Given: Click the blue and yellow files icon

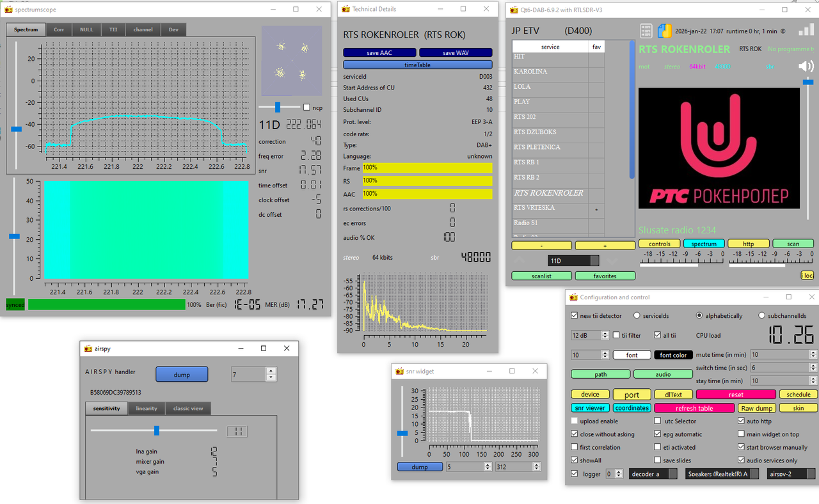Looking at the screenshot, I should point(665,31).
